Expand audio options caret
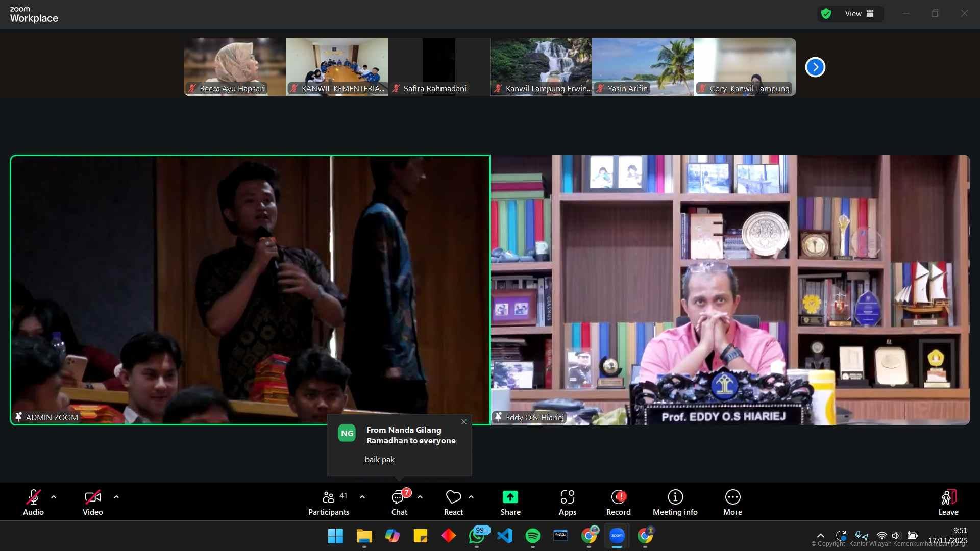The image size is (980, 551). click(54, 497)
